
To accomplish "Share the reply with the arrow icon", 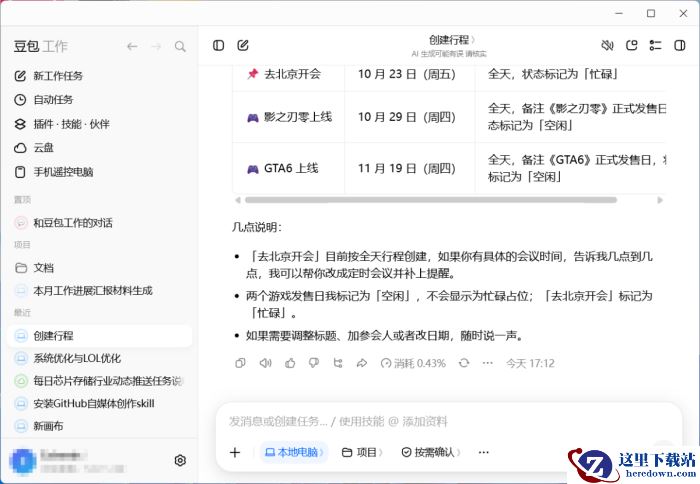I will coord(362,363).
